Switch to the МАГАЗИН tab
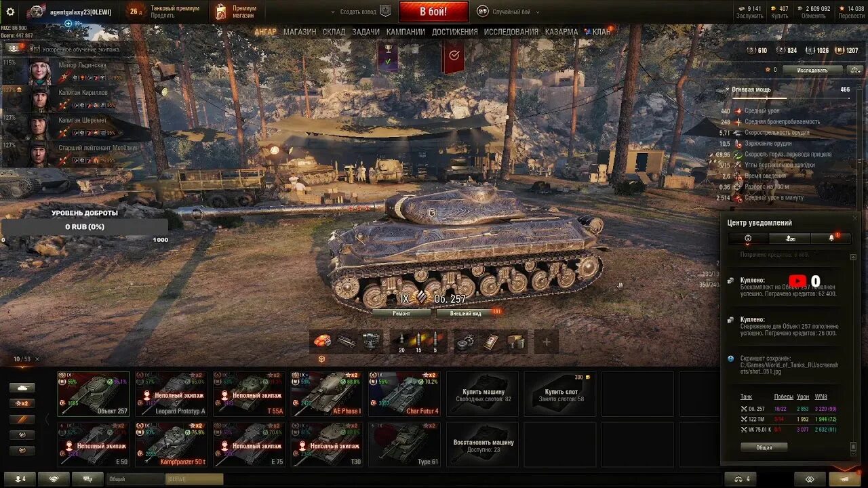The width and height of the screenshot is (868, 488). point(300,32)
